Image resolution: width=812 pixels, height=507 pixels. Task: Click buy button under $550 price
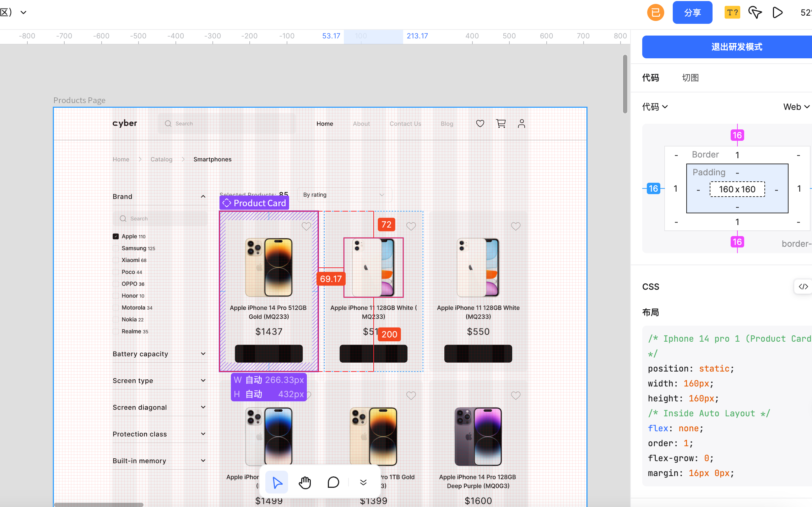coord(478,354)
